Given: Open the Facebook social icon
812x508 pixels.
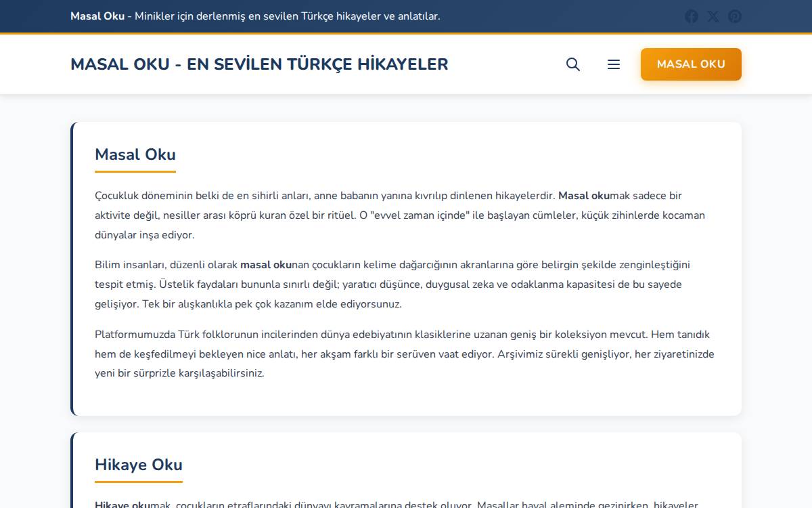Looking at the screenshot, I should click(x=692, y=16).
